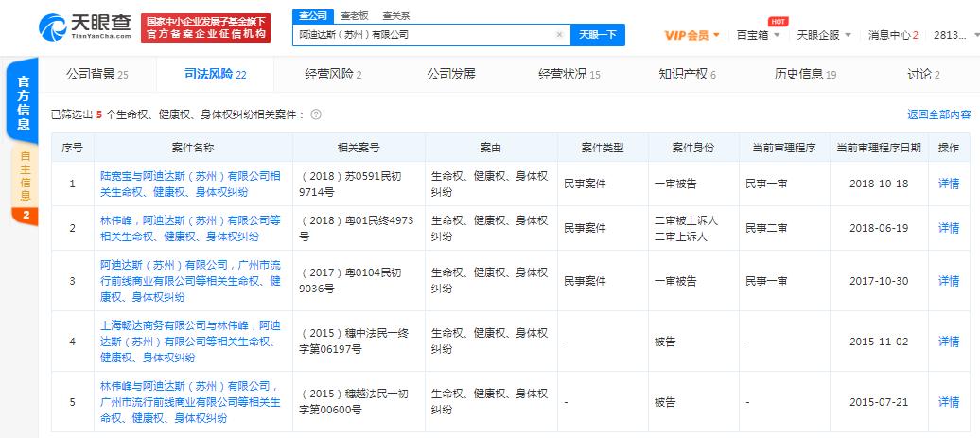Click the 当前审理程序日期 column header
980x438 pixels.
pos(879,149)
